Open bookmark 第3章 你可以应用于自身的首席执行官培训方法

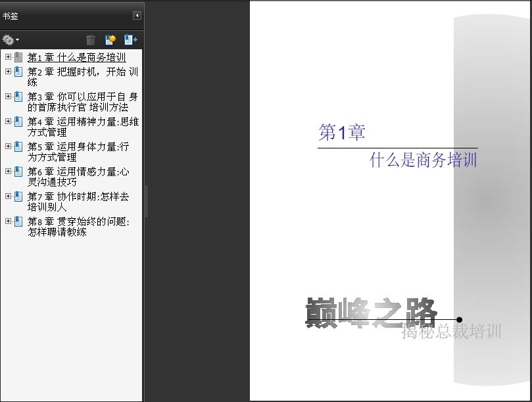82,102
